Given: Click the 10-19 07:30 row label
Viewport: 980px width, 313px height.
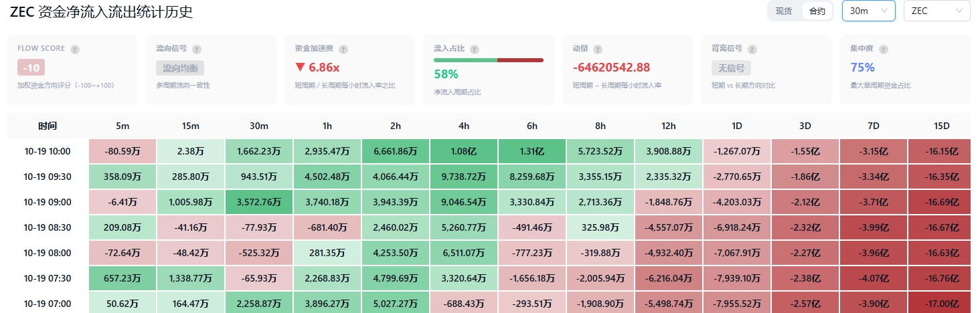Looking at the screenshot, I should pyautogui.click(x=48, y=279).
